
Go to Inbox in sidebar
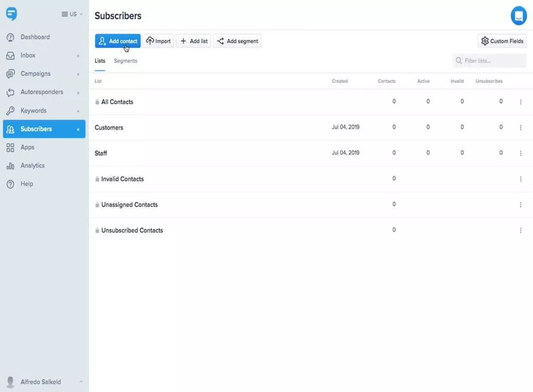pyautogui.click(x=28, y=56)
